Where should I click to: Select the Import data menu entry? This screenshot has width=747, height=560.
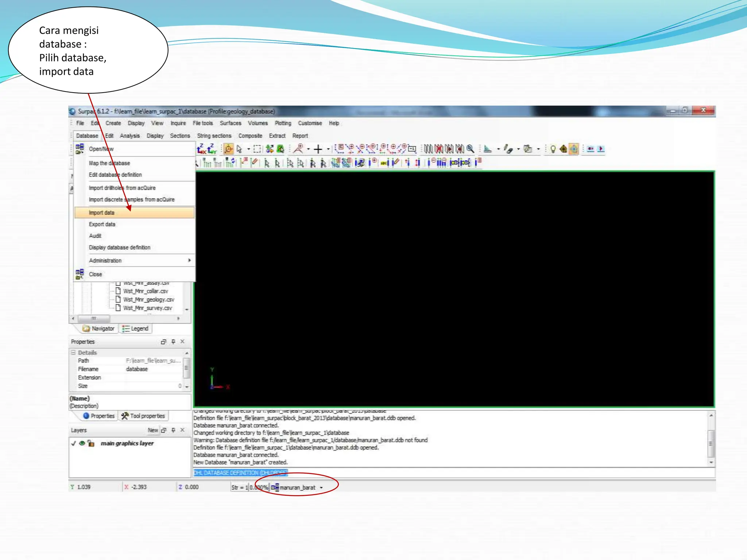coord(102,213)
